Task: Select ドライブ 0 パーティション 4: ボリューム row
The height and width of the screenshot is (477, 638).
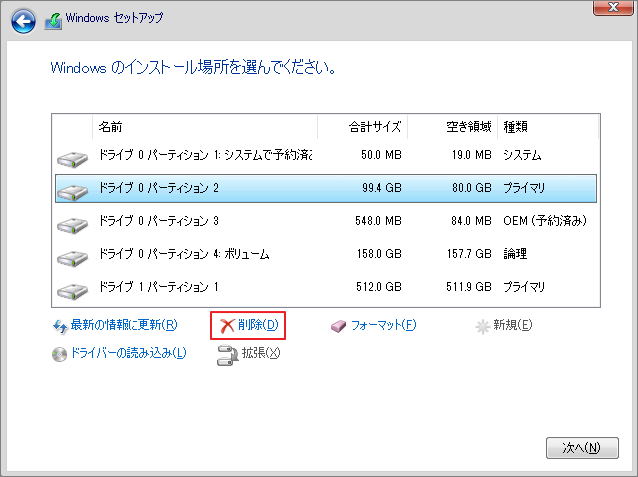Action: pos(326,254)
